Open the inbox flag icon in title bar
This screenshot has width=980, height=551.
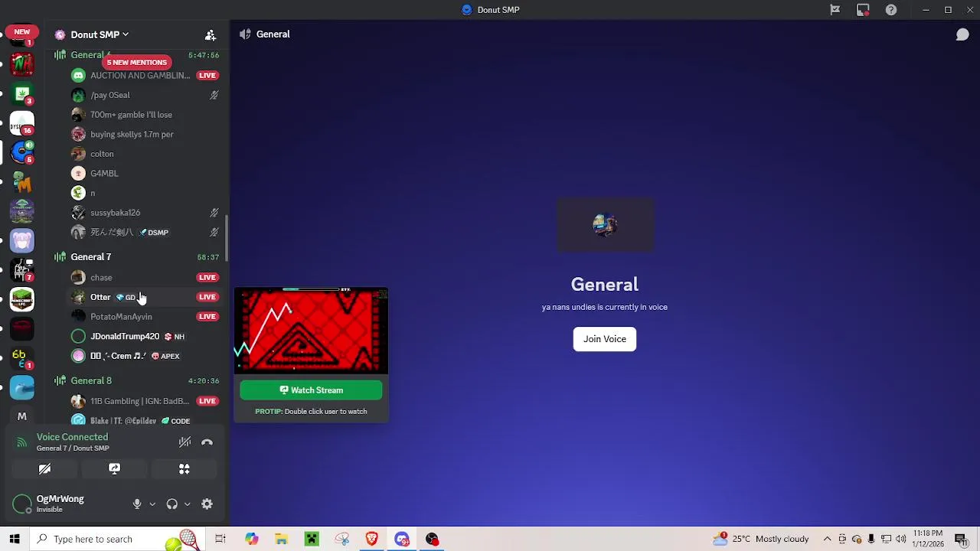[x=835, y=10]
